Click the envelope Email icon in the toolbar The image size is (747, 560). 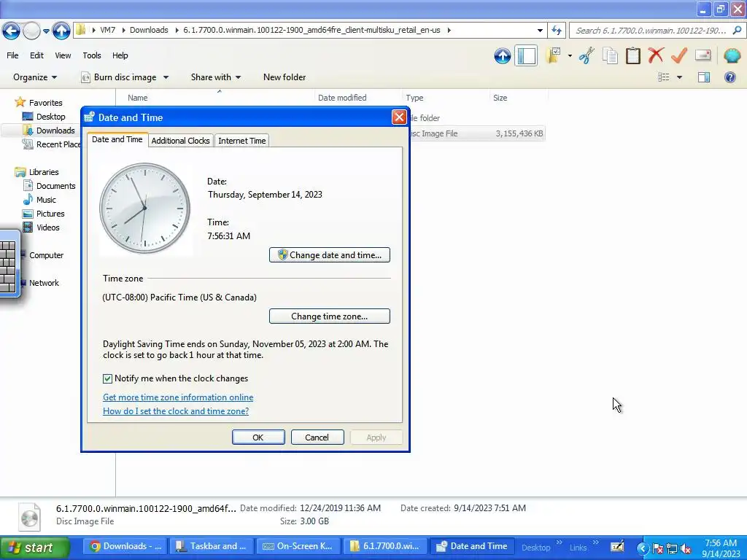[703, 55]
